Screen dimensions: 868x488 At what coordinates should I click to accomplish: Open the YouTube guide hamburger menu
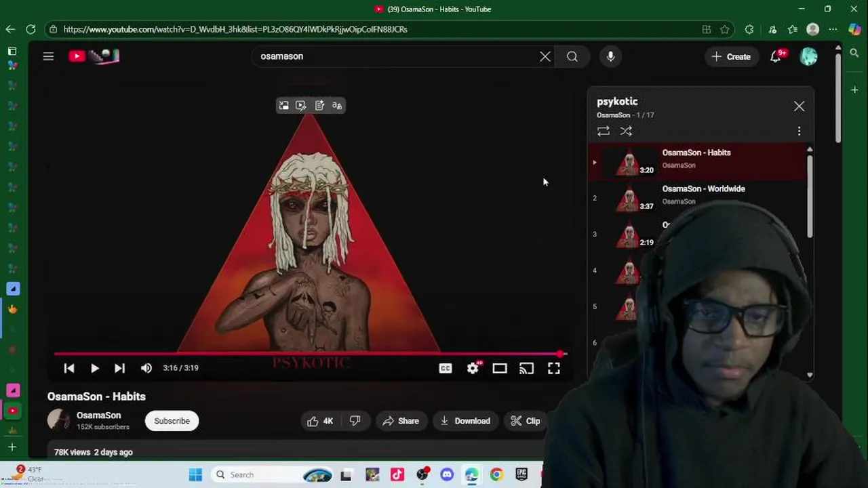pos(48,57)
